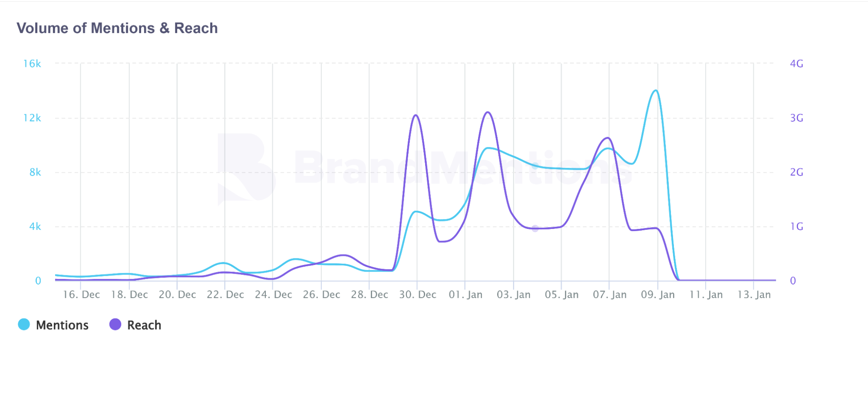Click the Mentions legend label text

tap(62, 325)
